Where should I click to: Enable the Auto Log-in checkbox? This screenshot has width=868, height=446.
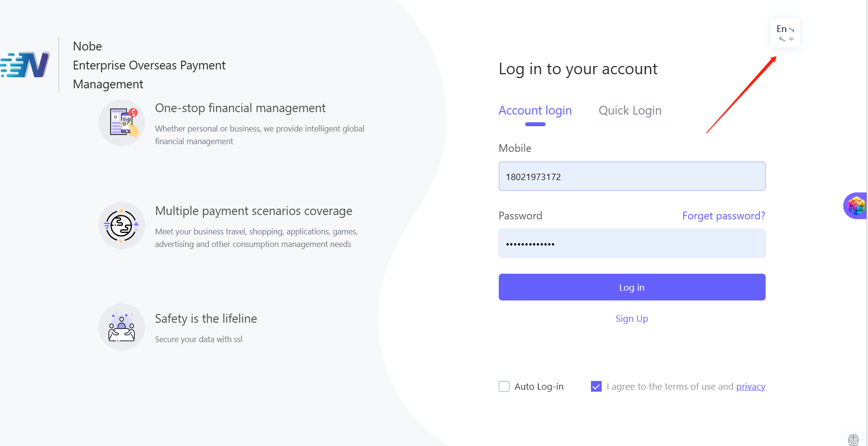[504, 386]
